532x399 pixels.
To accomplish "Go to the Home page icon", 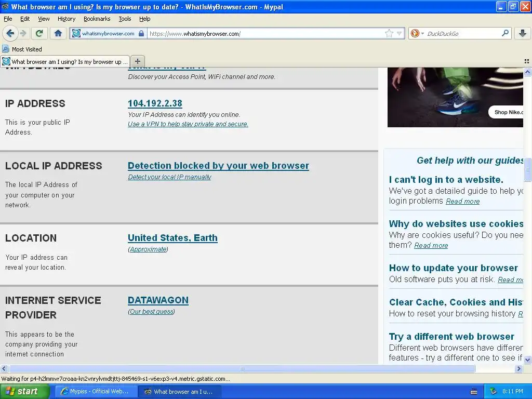I will tap(58, 33).
